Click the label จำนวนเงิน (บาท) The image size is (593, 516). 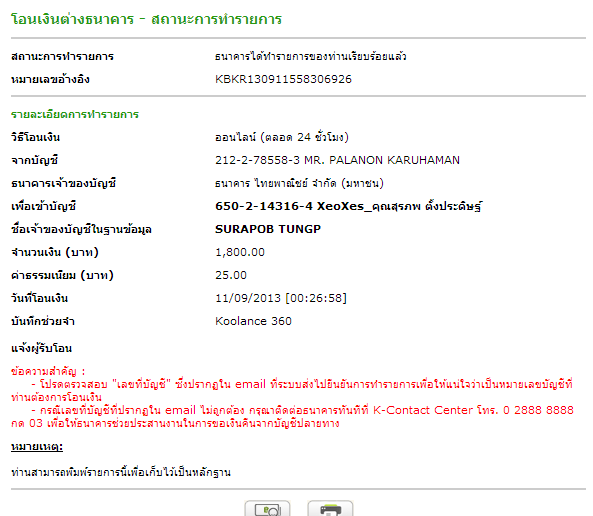click(x=55, y=252)
